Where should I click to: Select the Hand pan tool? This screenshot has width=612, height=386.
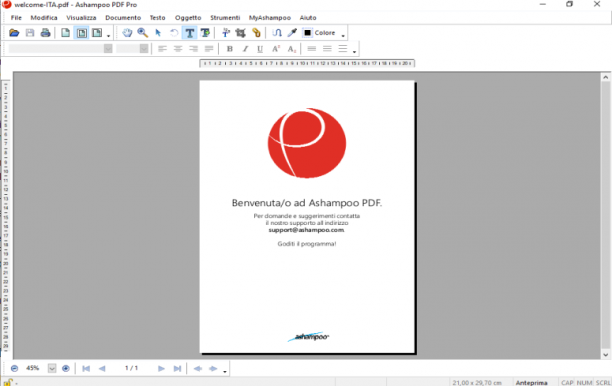[127, 33]
